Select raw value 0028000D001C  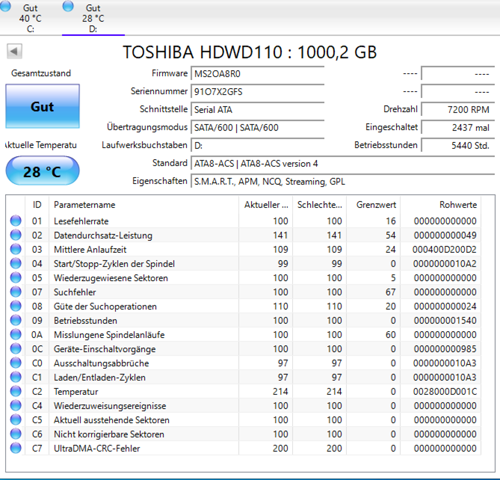[x=445, y=392]
